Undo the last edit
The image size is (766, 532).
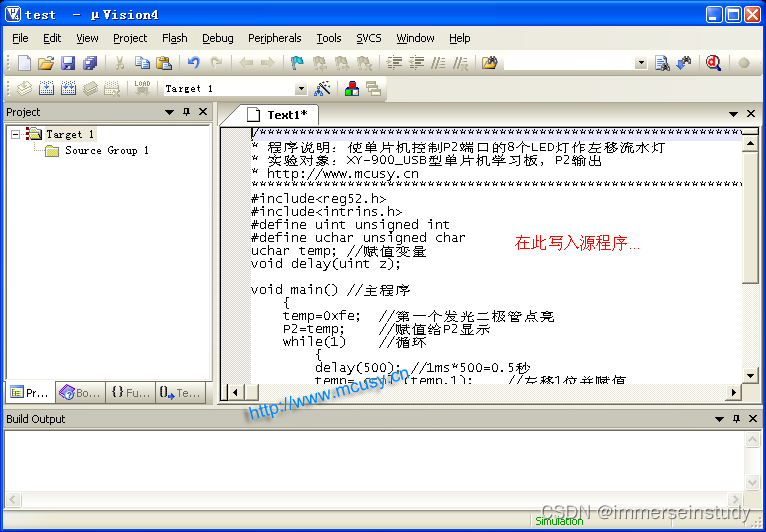pyautogui.click(x=194, y=63)
